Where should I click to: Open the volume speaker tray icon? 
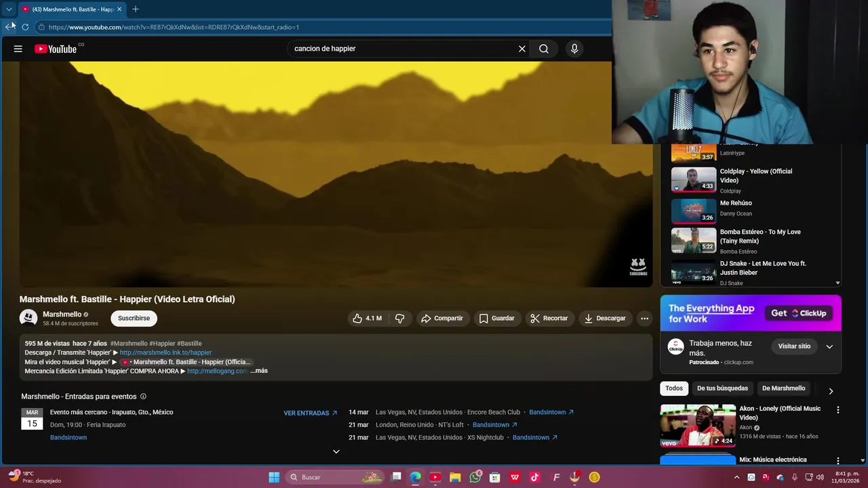point(820,477)
